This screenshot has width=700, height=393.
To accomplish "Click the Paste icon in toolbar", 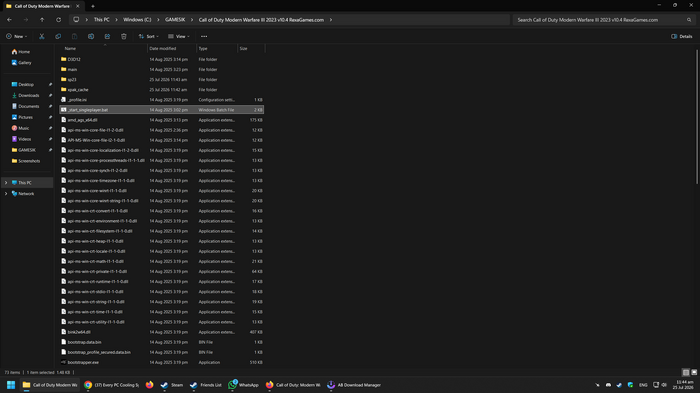I will coord(75,36).
